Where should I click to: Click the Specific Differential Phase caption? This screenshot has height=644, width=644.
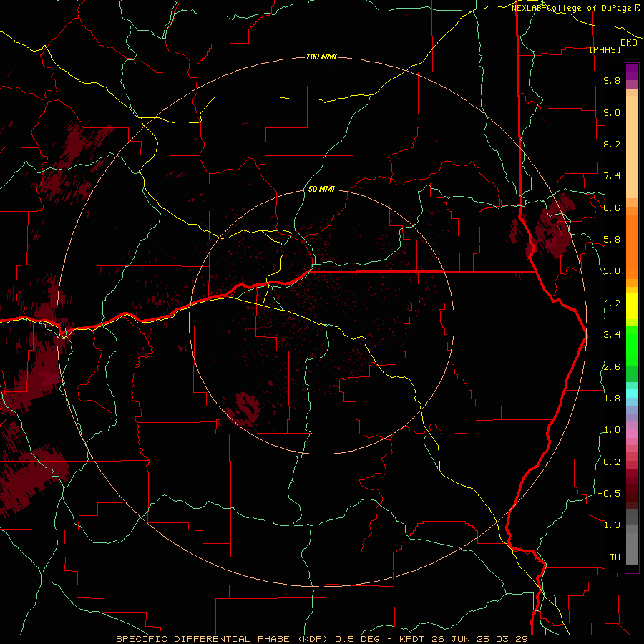click(321, 639)
